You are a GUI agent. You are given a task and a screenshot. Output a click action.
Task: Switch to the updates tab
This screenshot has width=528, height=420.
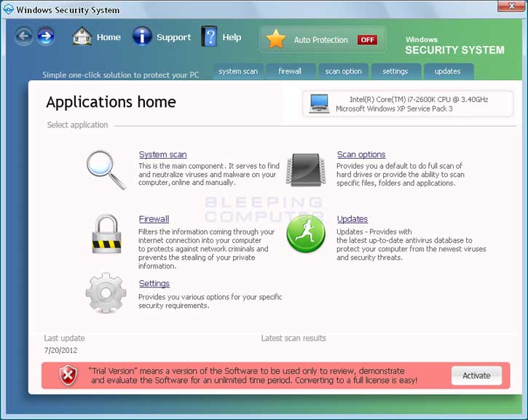coord(447,71)
